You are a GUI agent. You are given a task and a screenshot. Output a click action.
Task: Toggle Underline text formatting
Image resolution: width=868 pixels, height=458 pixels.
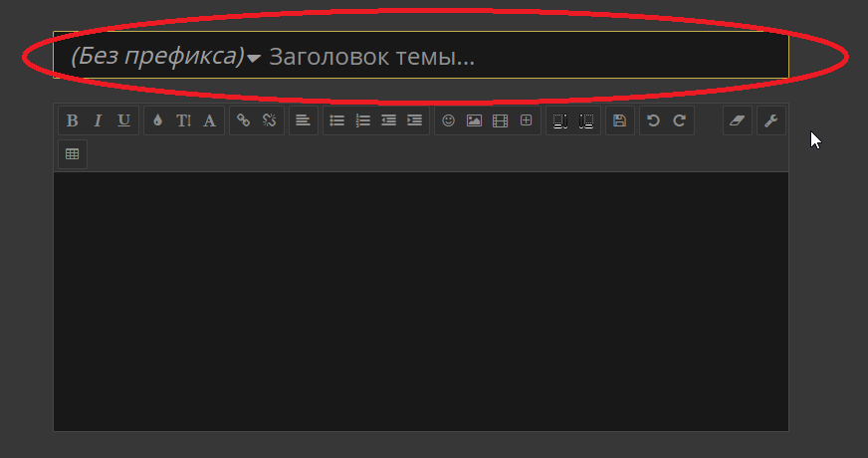click(124, 120)
